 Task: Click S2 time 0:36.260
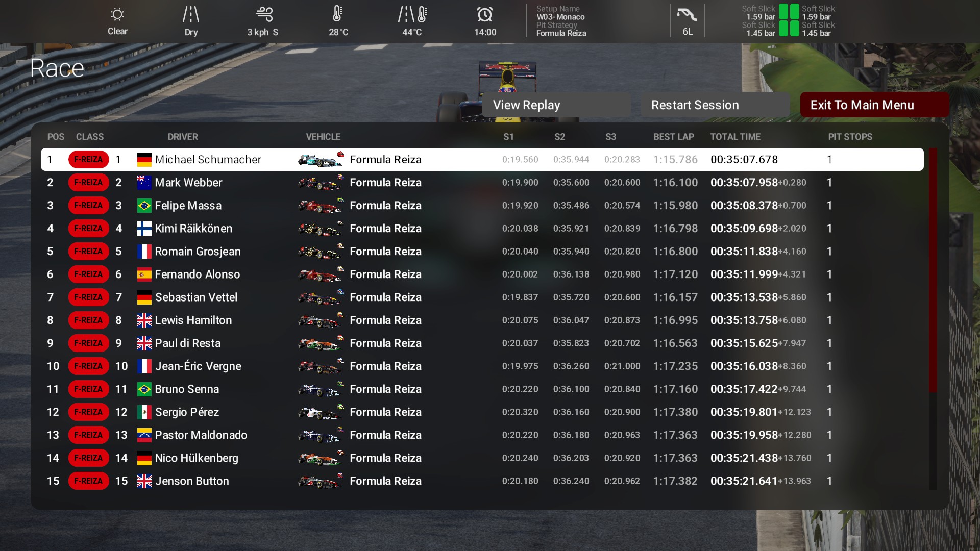[x=571, y=366]
